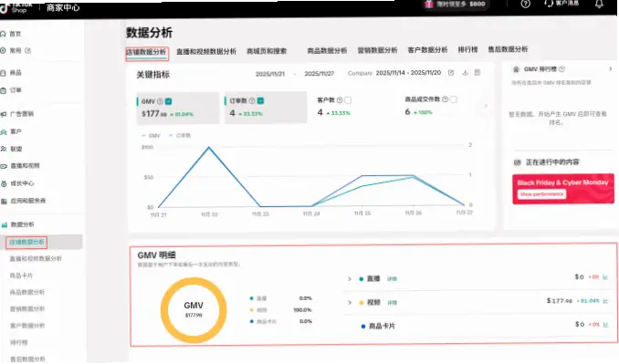Click the download icon in 关键指标 header
This screenshot has width=619, height=364.
(x=465, y=73)
